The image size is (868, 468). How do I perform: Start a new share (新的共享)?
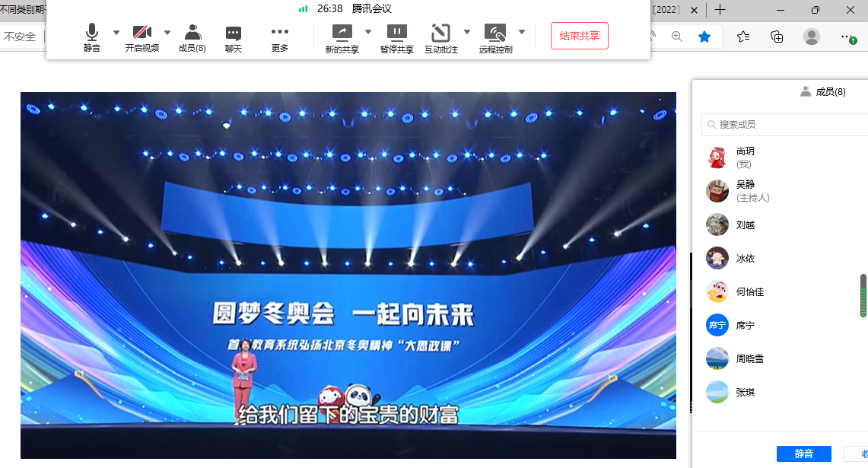(x=342, y=37)
